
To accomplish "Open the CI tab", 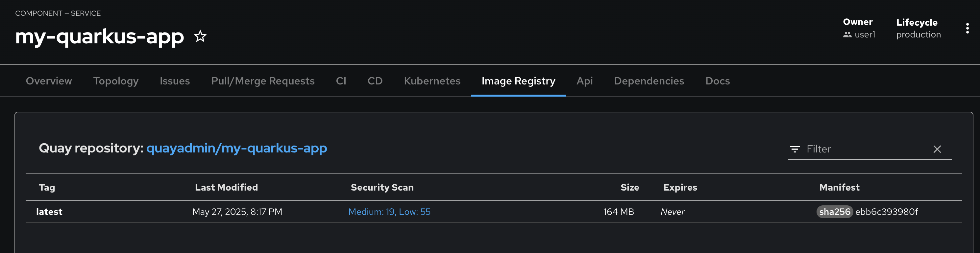I will coord(341,81).
